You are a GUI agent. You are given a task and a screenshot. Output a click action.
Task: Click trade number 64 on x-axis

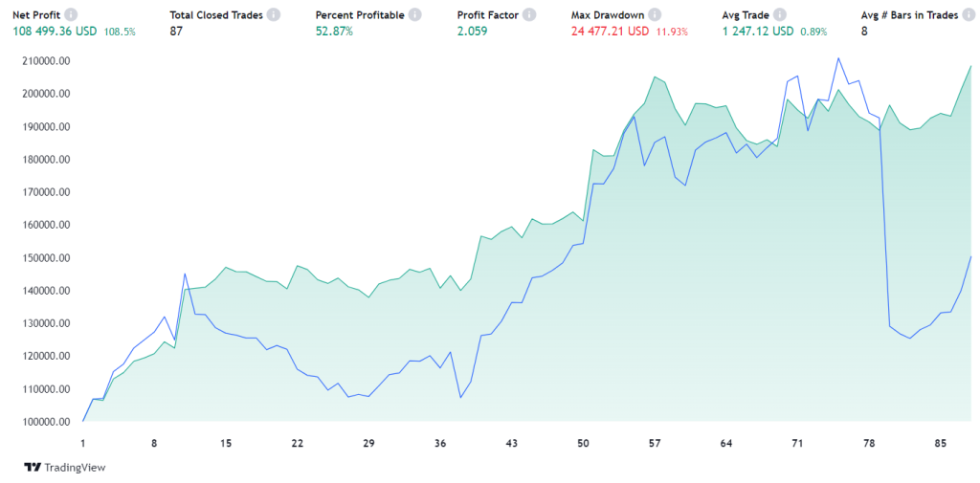pos(726,444)
